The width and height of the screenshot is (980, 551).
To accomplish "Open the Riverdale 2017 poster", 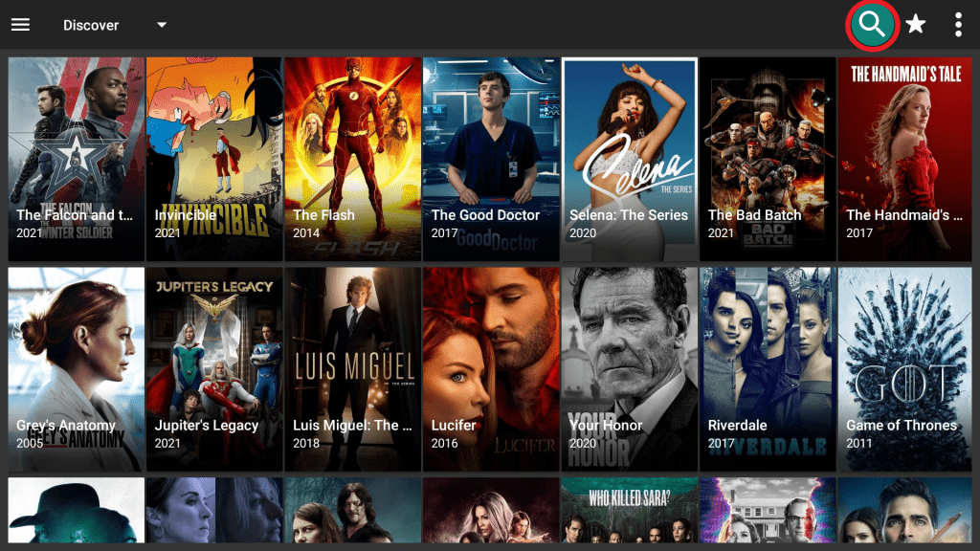I will coord(768,369).
